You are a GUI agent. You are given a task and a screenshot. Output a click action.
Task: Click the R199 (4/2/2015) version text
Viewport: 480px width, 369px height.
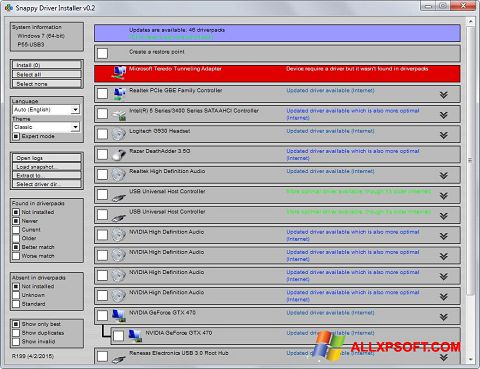coord(33,356)
